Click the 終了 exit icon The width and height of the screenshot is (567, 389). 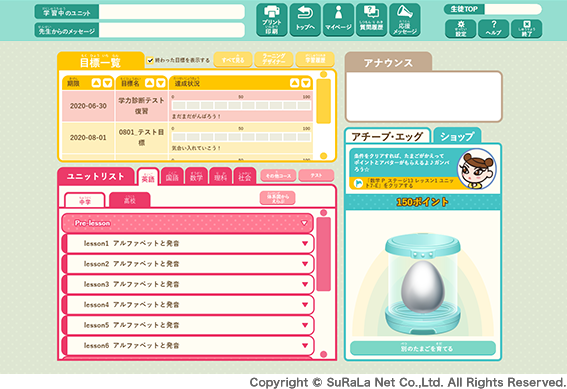(x=526, y=29)
